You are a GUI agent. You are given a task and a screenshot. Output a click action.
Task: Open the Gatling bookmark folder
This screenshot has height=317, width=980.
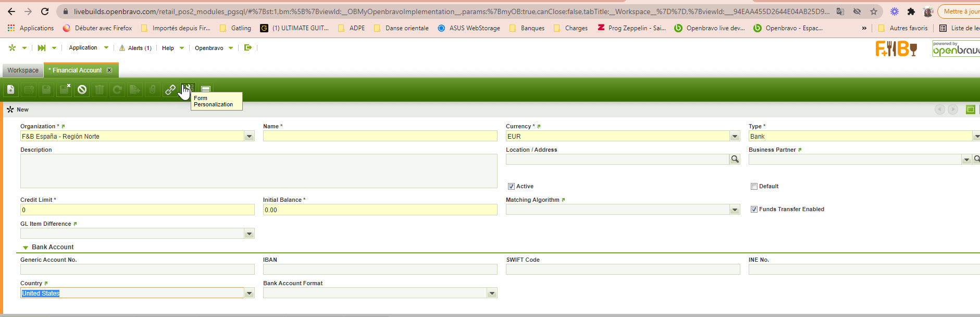[235, 28]
